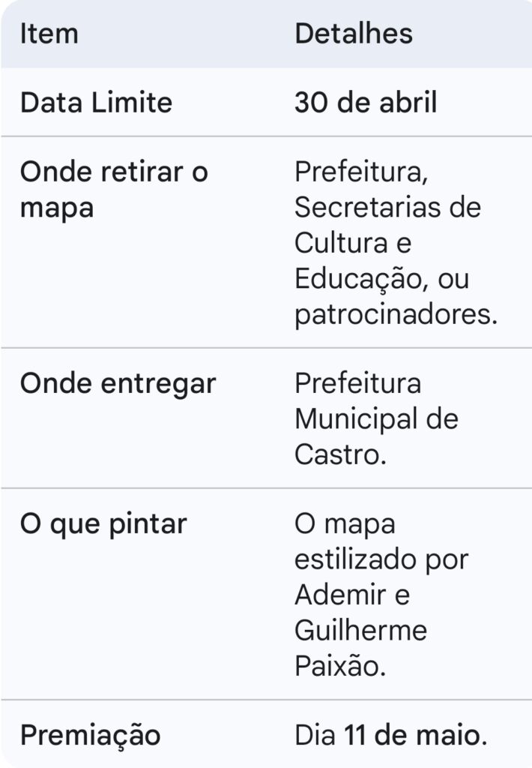Click the "estilizado por" text line
The width and height of the screenshot is (532, 768).
380,559
